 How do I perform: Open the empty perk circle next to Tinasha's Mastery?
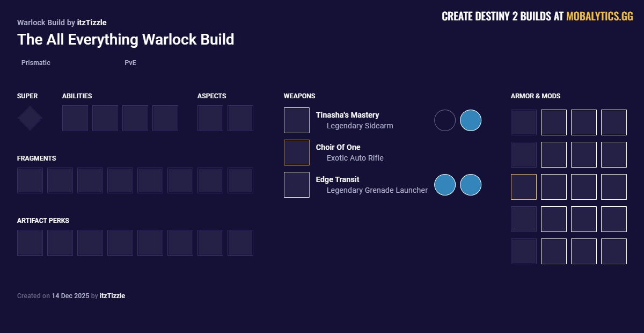445,120
